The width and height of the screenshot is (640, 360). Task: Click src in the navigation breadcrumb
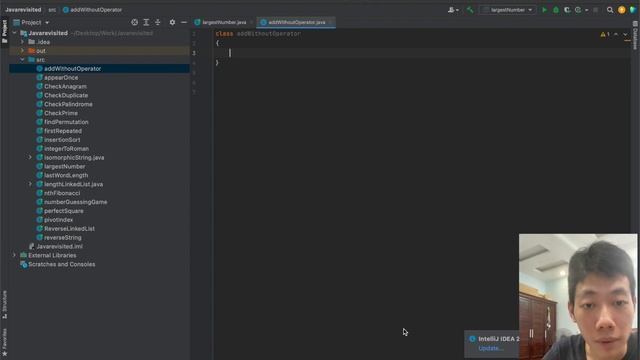coord(52,10)
